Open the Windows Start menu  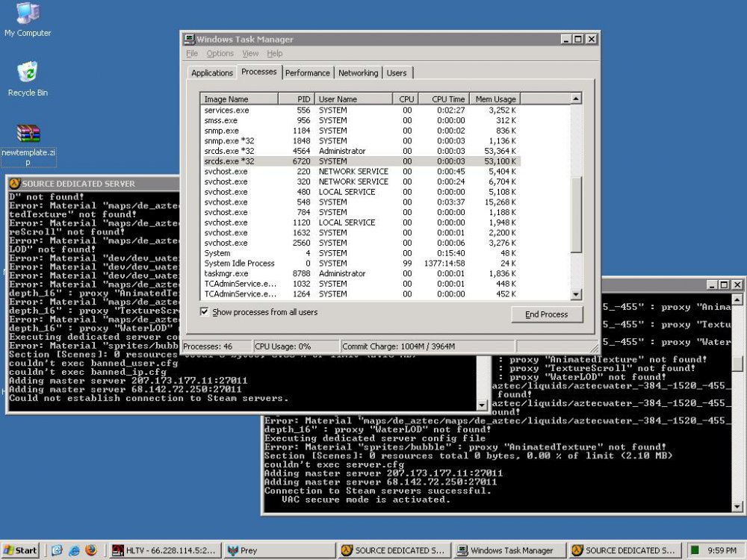point(20,550)
